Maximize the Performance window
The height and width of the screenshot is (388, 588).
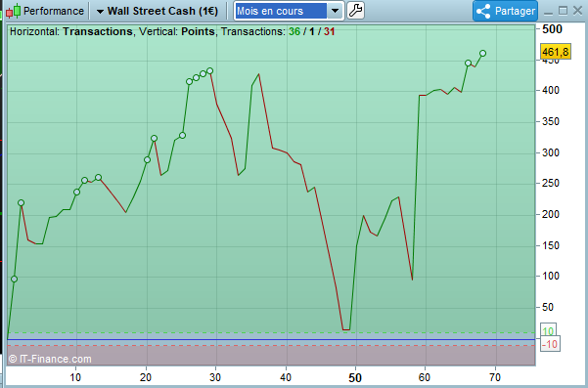click(x=563, y=11)
